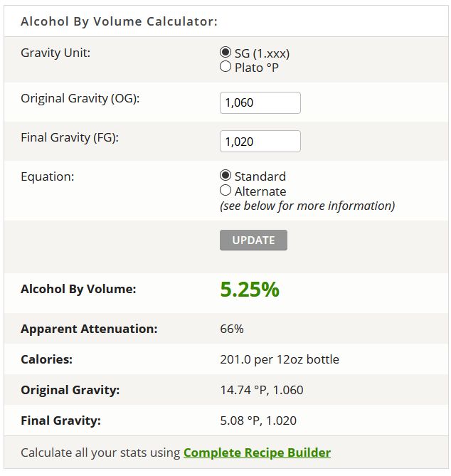
Task: Select the Alternate equation option
Action: click(x=225, y=191)
